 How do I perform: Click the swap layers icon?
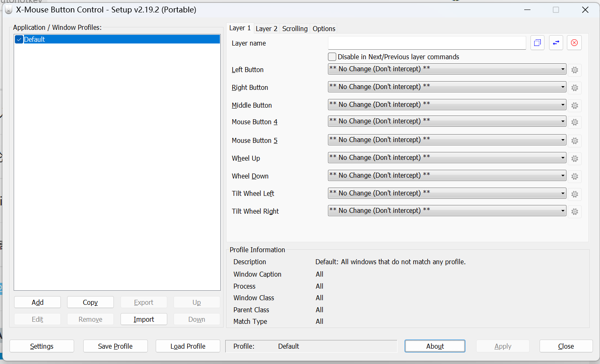556,43
